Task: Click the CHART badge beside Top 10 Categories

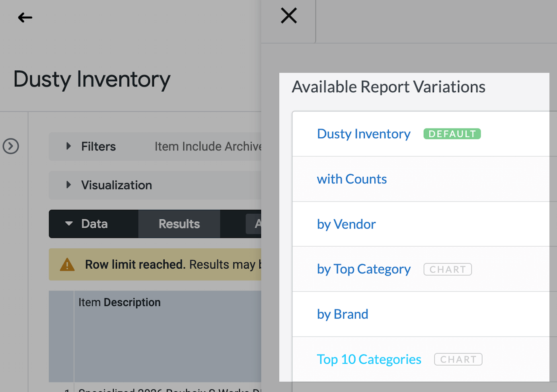Action: click(458, 359)
